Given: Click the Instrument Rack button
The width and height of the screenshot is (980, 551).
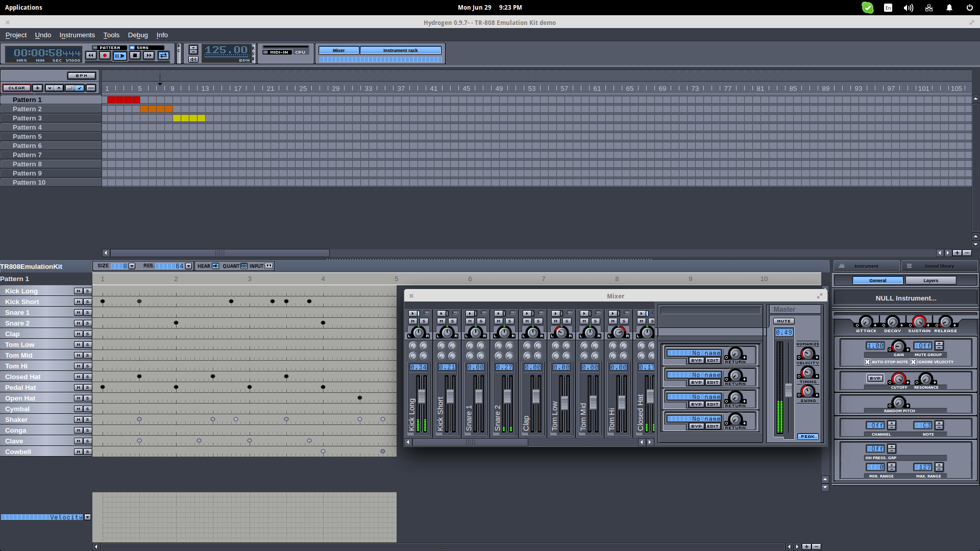Looking at the screenshot, I should (400, 50).
